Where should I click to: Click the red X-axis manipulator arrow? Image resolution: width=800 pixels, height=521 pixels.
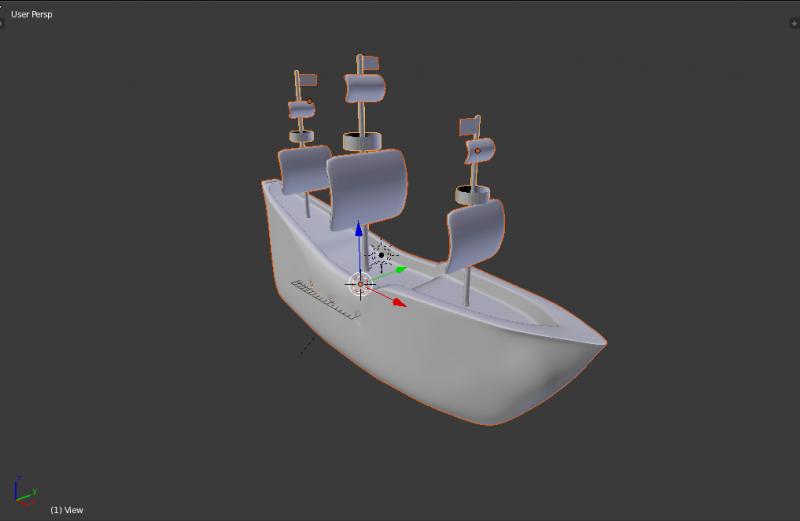[x=399, y=303]
